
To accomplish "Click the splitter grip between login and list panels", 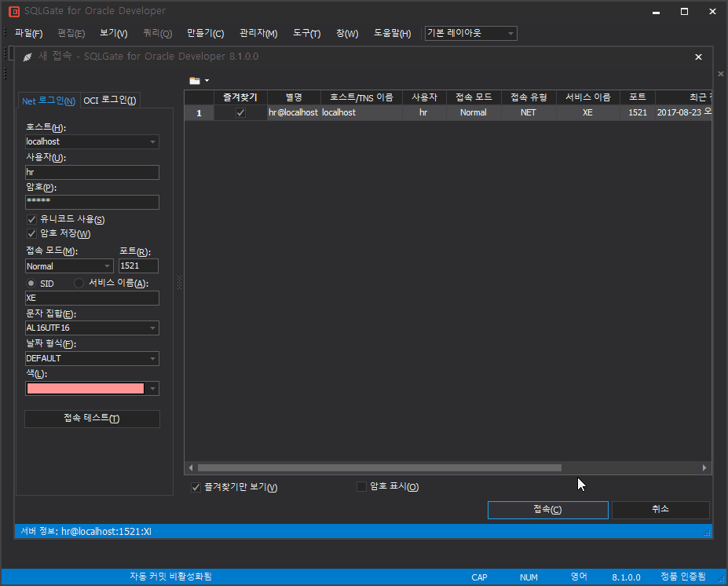I will click(x=179, y=282).
